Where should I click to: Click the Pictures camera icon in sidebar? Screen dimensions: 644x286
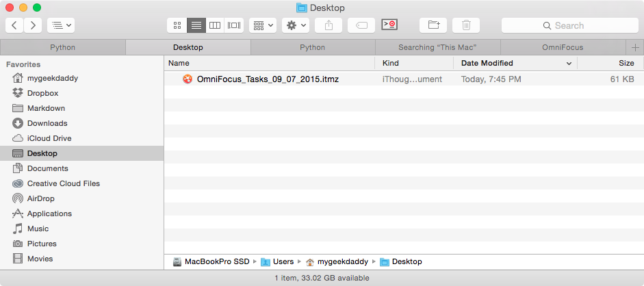click(x=18, y=244)
